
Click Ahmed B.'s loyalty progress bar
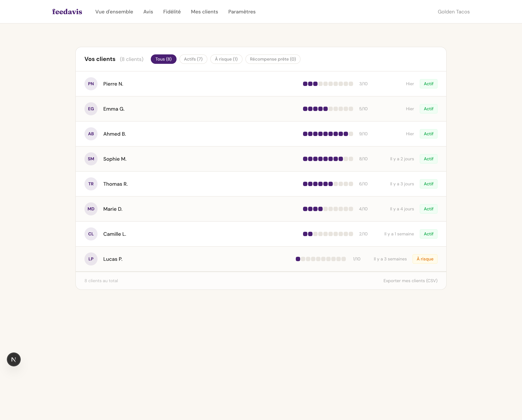(x=328, y=134)
